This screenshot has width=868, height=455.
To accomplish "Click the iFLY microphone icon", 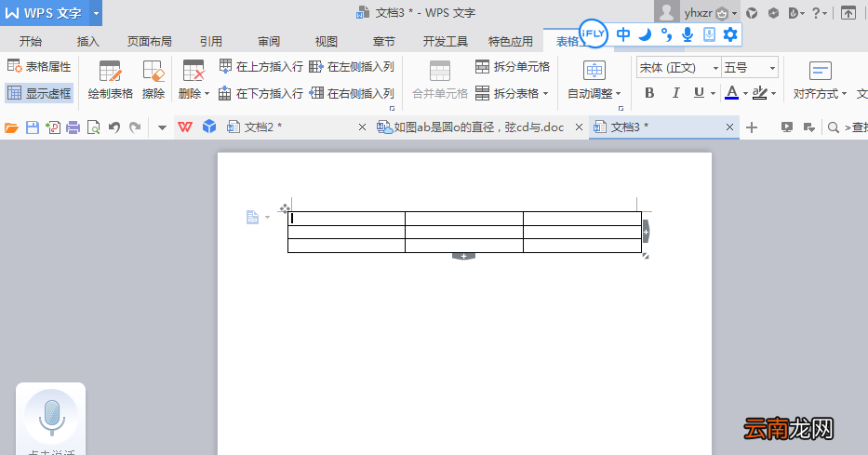I will (x=688, y=34).
